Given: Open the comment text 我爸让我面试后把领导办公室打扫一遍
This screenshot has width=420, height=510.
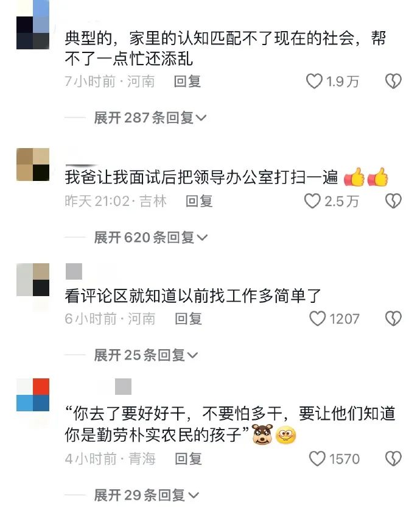Looking at the screenshot, I should (201, 177).
